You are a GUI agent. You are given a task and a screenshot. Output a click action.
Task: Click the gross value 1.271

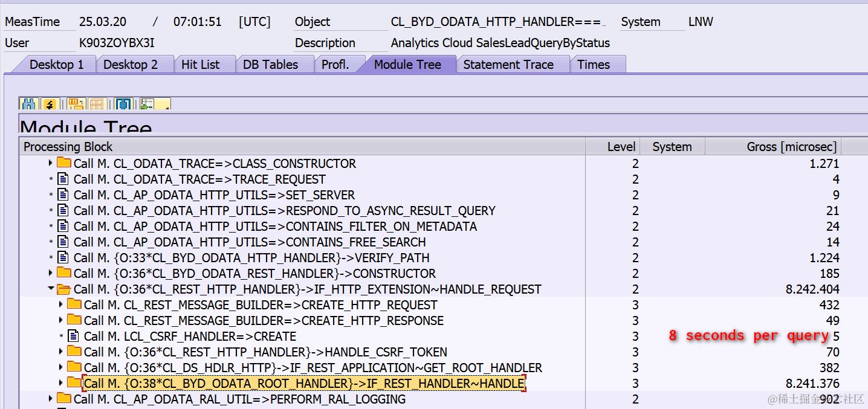point(824,164)
